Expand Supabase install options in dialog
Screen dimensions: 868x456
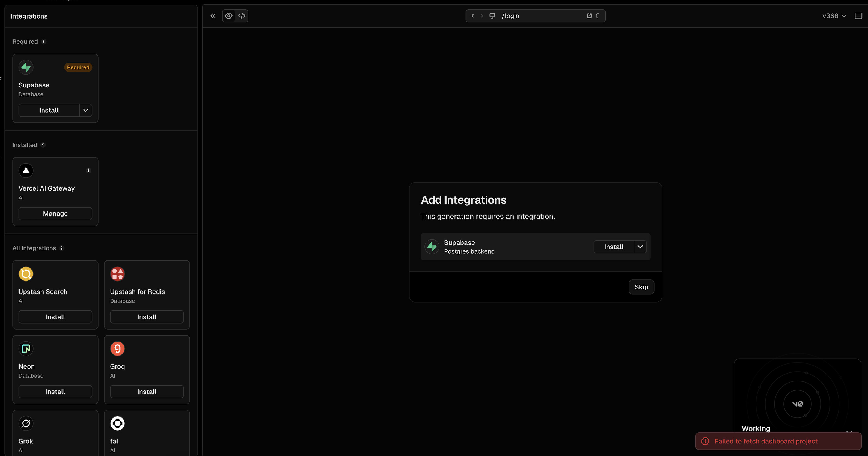(640, 247)
